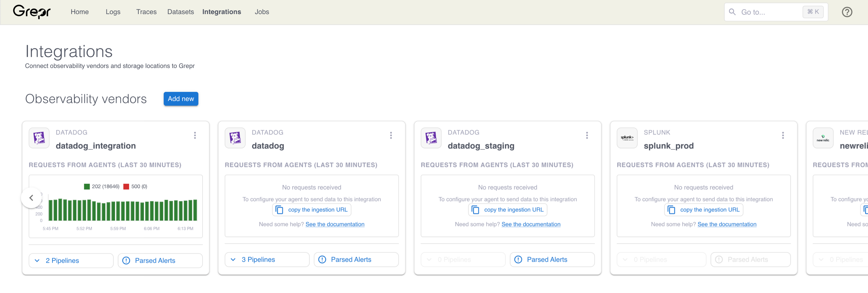Open the Grepr logo home icon

click(x=31, y=12)
